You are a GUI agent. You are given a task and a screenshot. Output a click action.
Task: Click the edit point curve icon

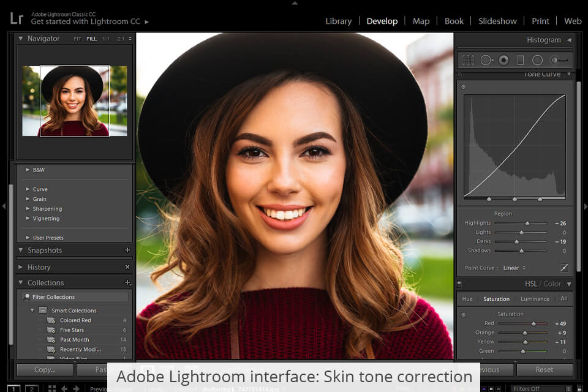click(x=564, y=268)
